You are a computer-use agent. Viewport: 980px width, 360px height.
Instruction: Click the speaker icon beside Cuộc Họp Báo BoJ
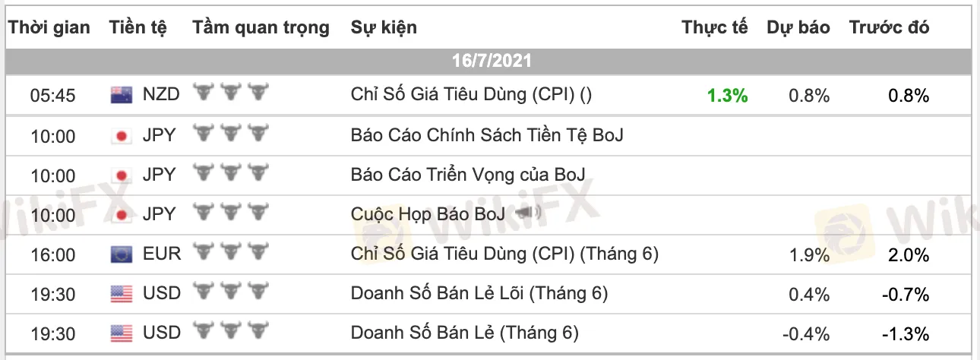528,214
